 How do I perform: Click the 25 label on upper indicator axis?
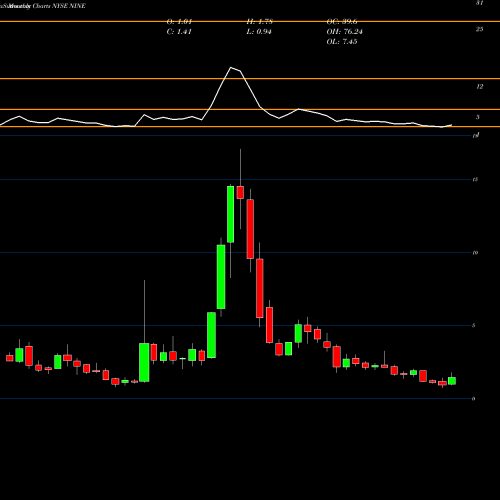479,29
